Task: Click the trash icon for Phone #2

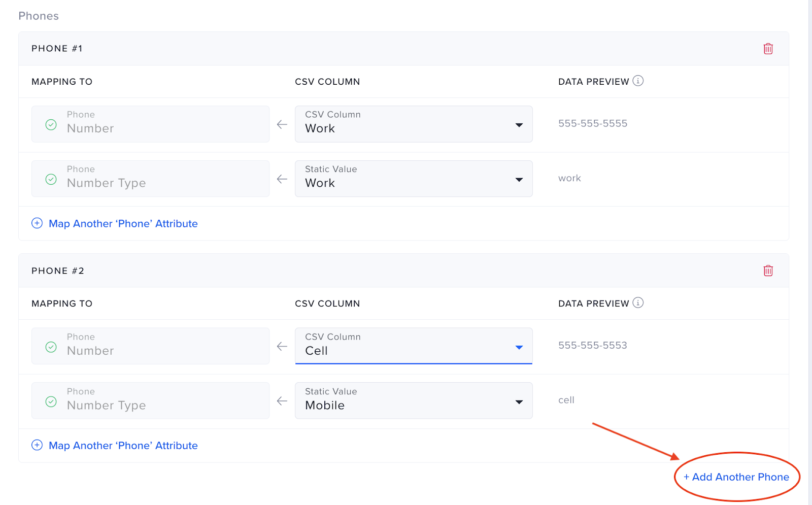Action: [768, 271]
